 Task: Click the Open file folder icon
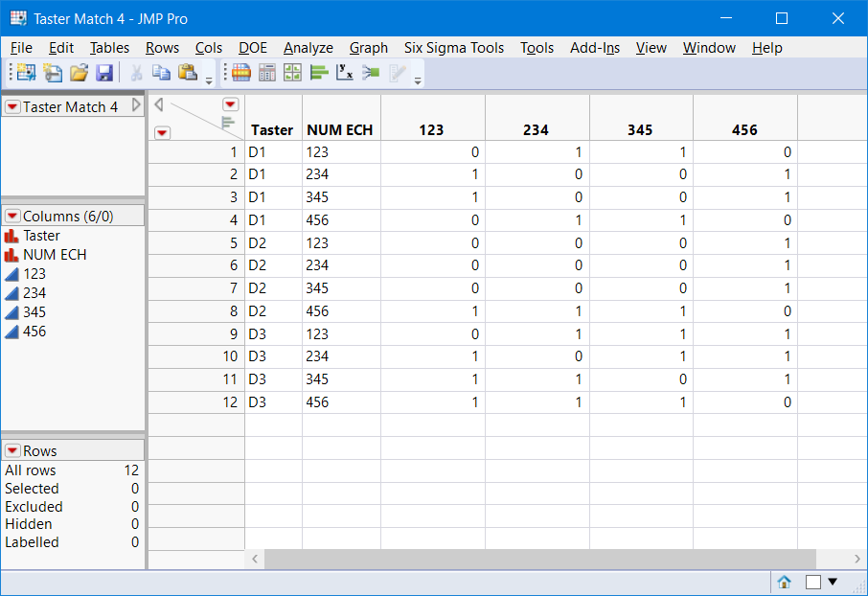79,72
